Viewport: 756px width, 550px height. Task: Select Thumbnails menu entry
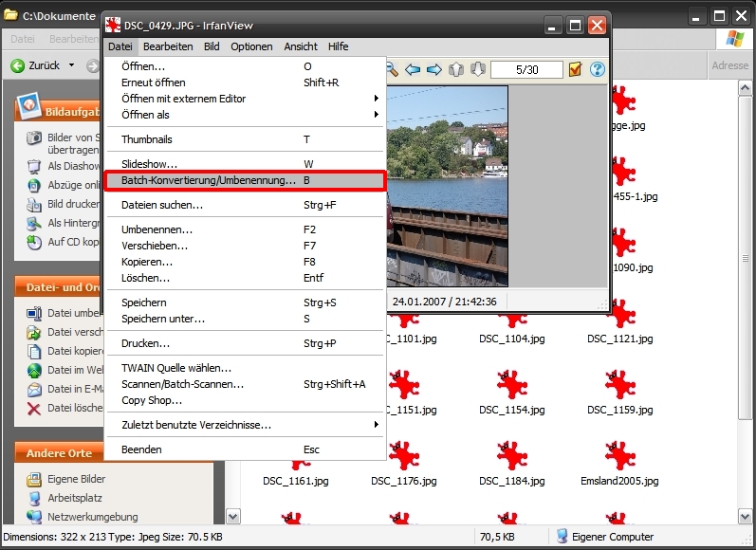click(246, 139)
